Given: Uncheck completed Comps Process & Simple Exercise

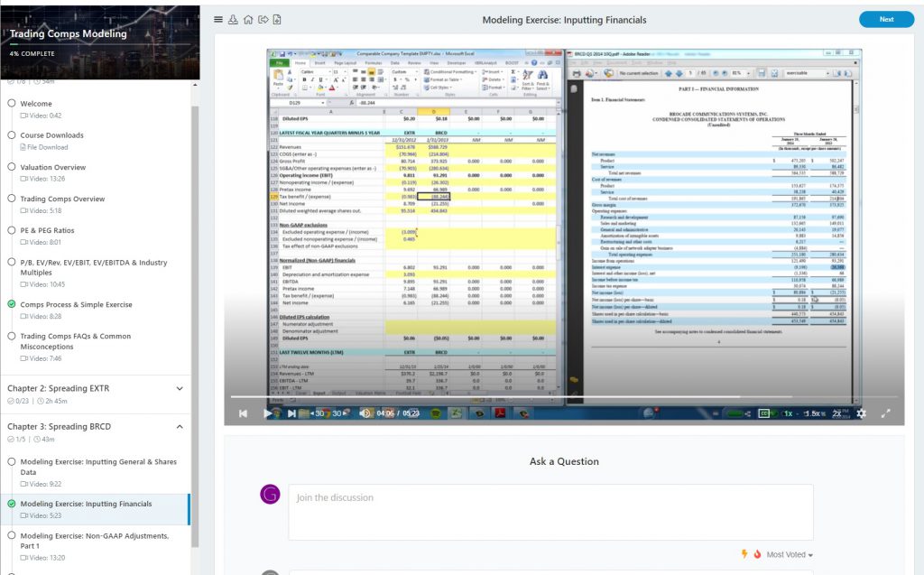Looking at the screenshot, I should coord(12,304).
